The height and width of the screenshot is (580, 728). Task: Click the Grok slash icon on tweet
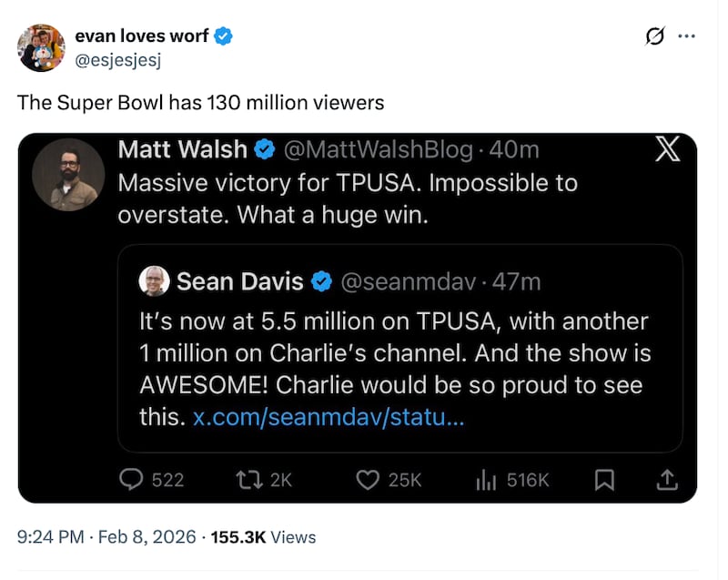click(x=654, y=36)
